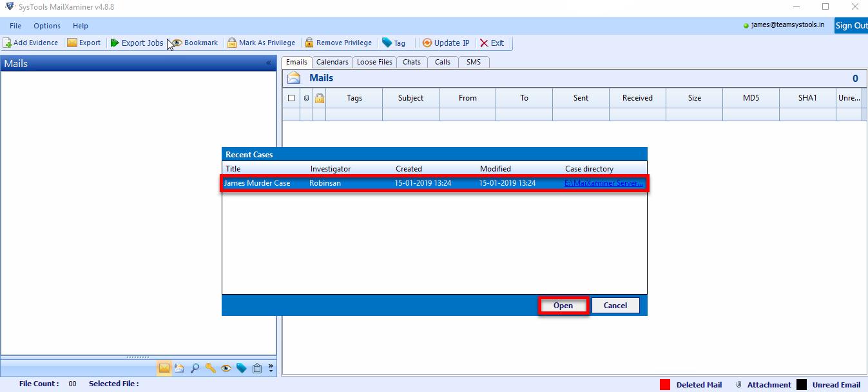Click the eye bookmark icon in bottom bar

[x=226, y=368]
